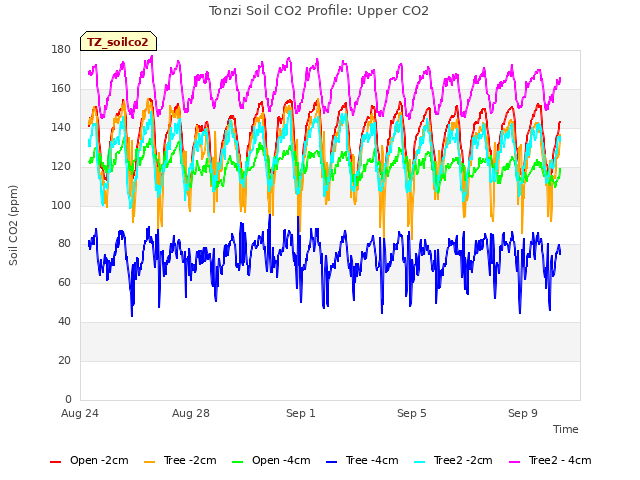Click the 60 y-axis tick label
The image size is (640, 480).
click(64, 282)
